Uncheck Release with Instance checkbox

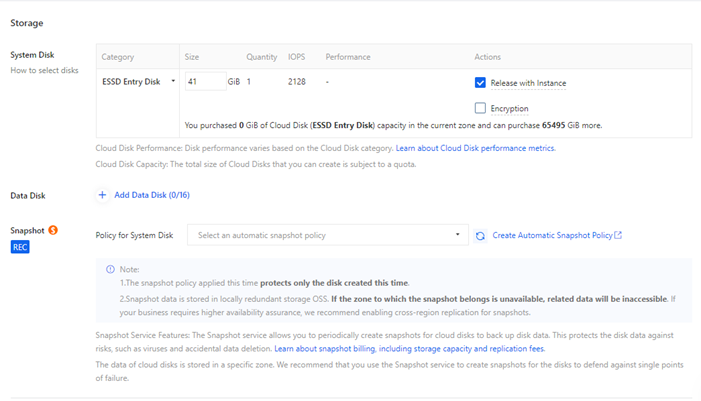pyautogui.click(x=480, y=83)
